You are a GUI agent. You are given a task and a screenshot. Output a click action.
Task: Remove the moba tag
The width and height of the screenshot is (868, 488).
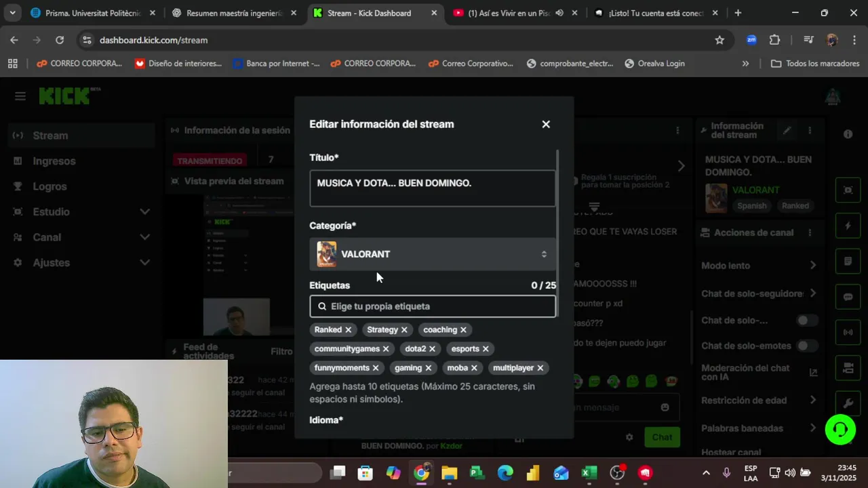coord(474,367)
